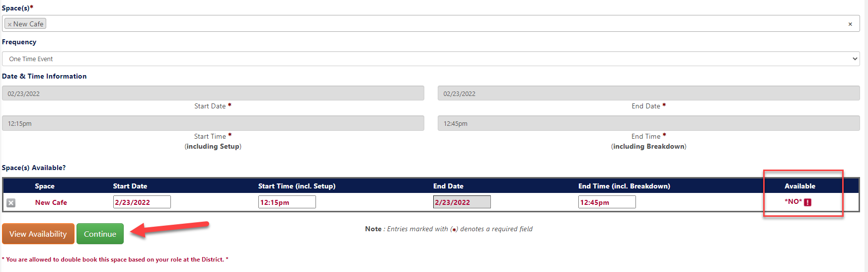Click the red unavailable warning icon
This screenshot has height=272, width=868.
point(808,202)
